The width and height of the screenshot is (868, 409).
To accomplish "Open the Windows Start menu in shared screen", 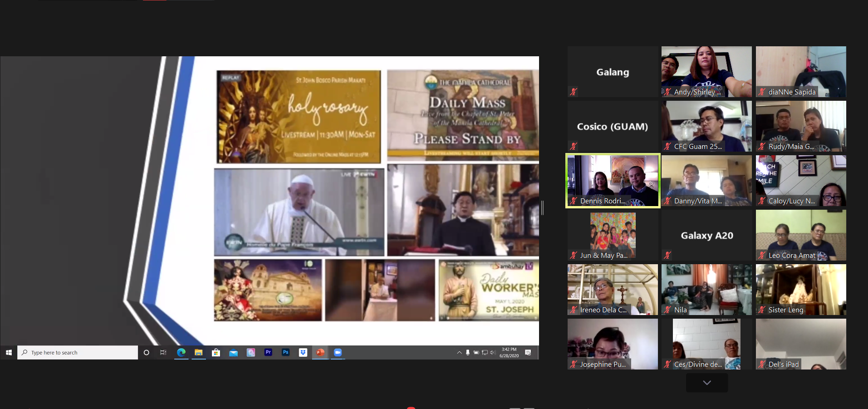I will [9, 352].
